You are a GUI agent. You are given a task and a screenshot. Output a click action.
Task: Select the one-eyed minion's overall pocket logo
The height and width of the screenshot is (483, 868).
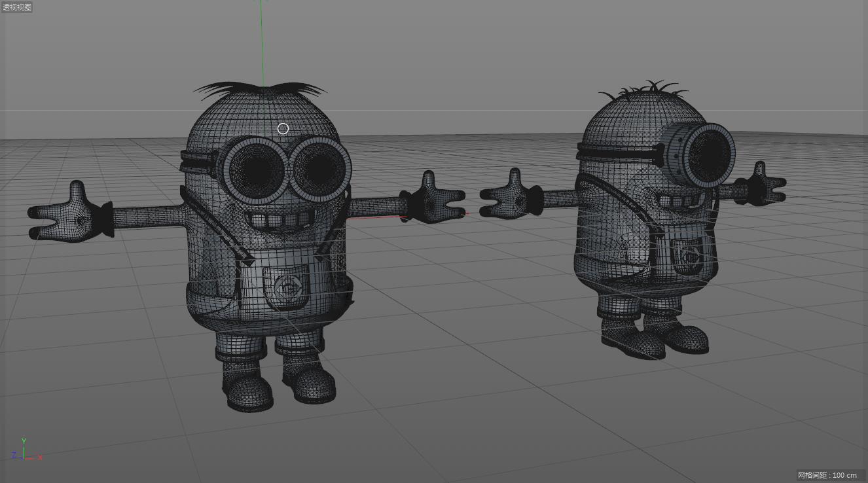click(x=689, y=255)
